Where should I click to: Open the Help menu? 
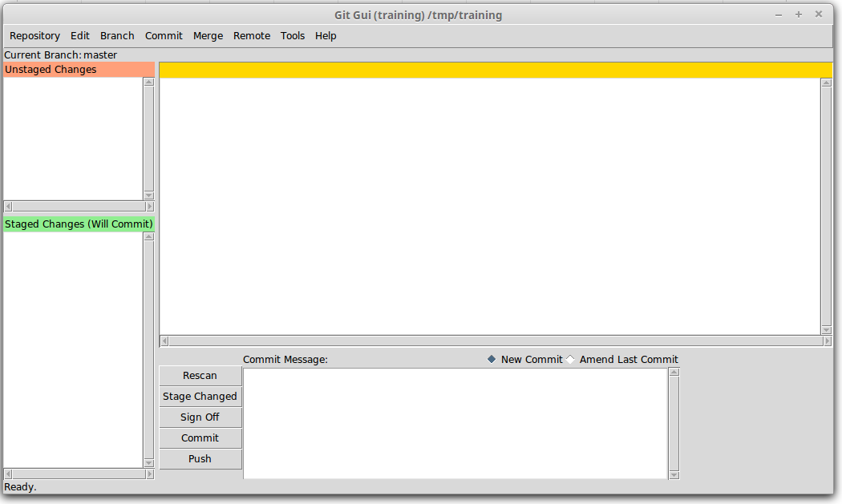tap(326, 36)
